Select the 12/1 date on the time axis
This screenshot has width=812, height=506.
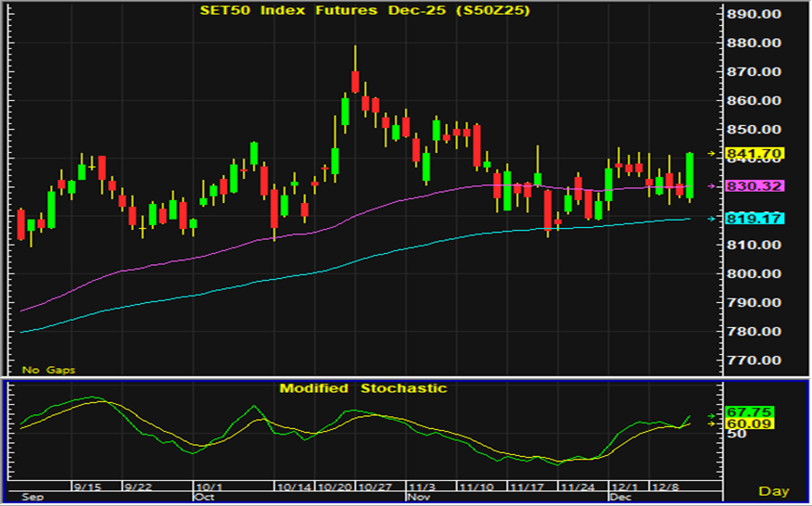[624, 486]
